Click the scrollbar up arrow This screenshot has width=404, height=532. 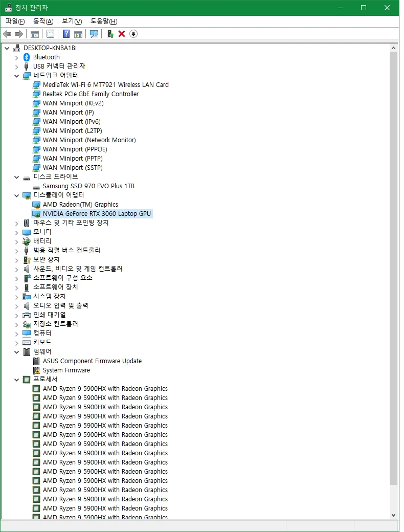point(393,48)
